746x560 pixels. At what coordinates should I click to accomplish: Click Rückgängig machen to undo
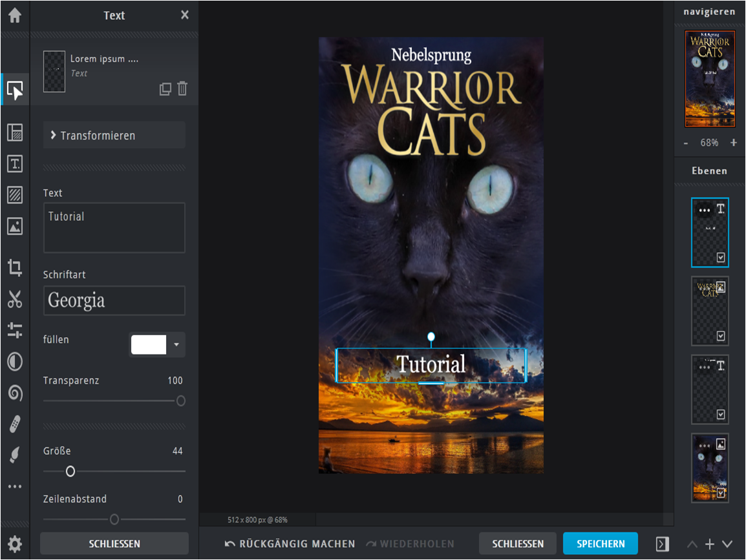[x=290, y=544]
